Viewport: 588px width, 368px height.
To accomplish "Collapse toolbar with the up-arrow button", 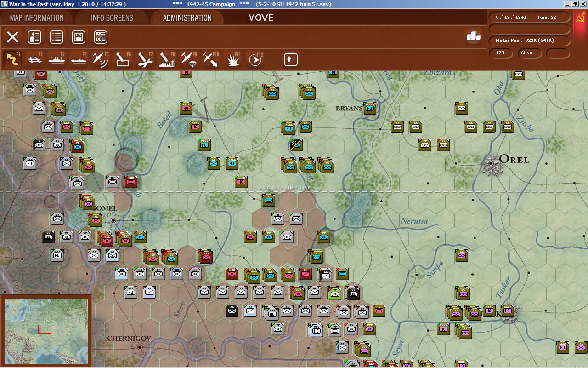I will click(291, 59).
